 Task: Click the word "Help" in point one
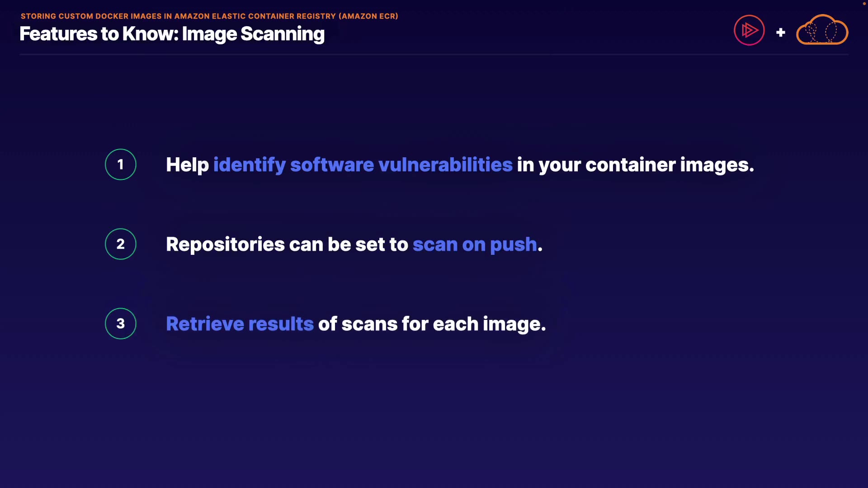(187, 164)
